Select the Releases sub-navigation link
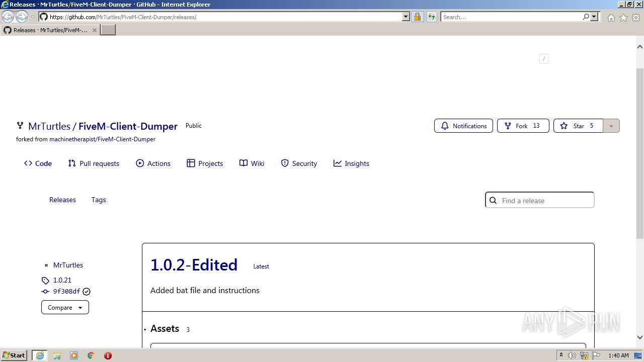The image size is (644, 362). [62, 200]
